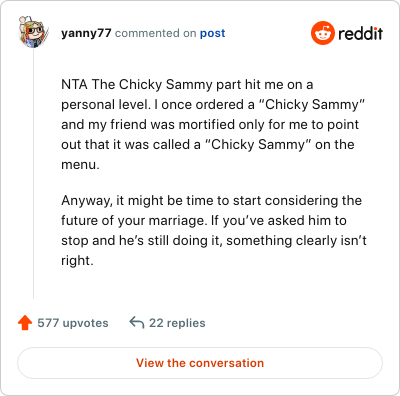Open the 22 replies link
400x396 pixels.
(x=177, y=323)
